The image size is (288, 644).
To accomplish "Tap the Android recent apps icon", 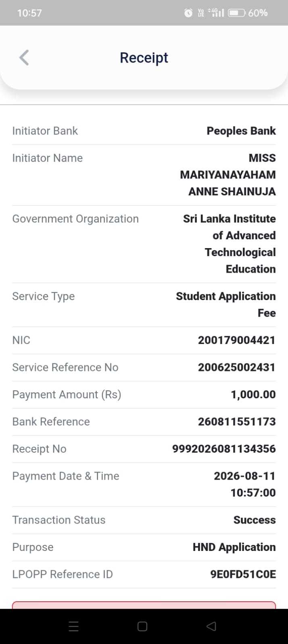I will click(73, 626).
